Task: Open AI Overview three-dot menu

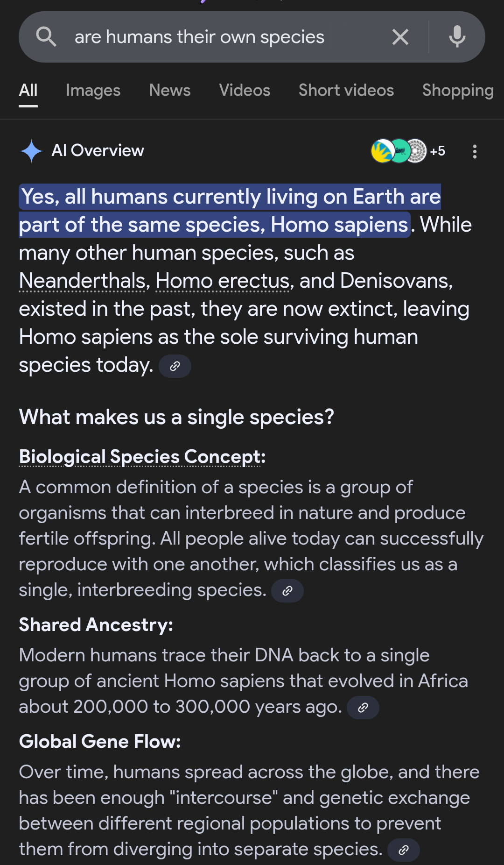Action: (x=475, y=151)
